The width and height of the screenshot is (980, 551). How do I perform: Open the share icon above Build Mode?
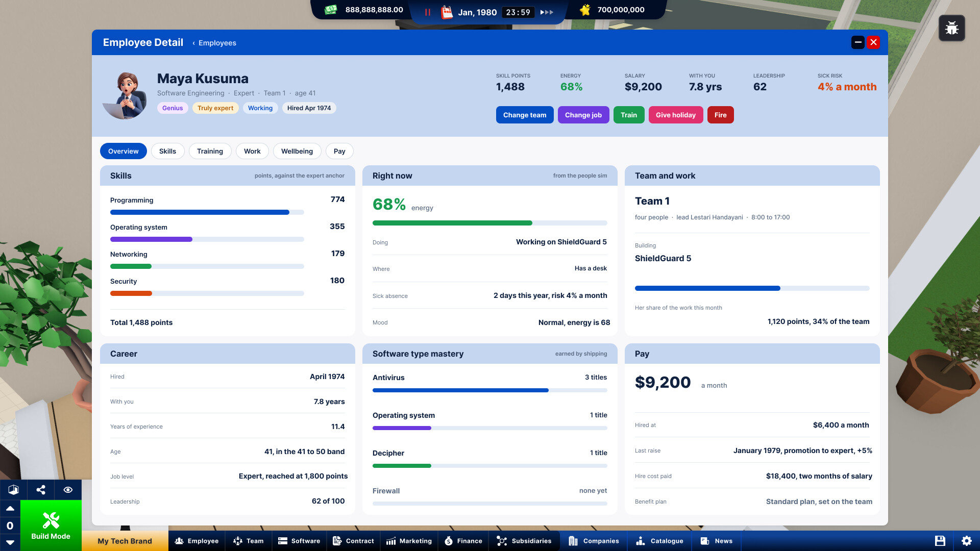click(x=41, y=490)
